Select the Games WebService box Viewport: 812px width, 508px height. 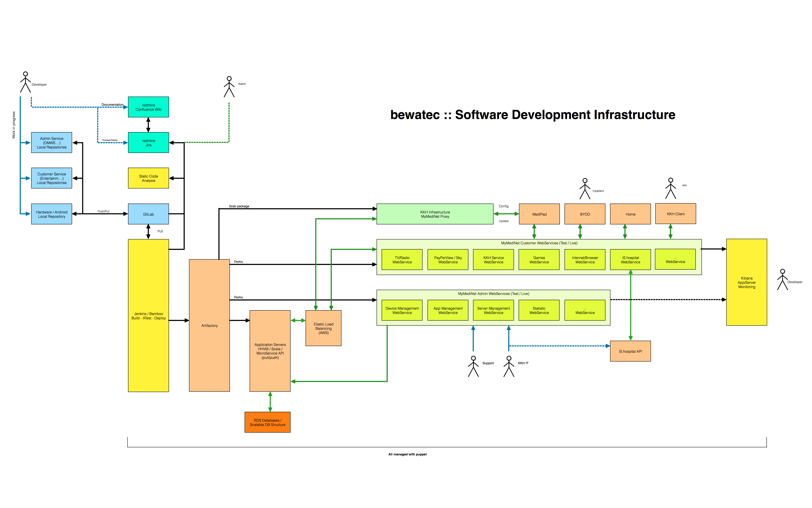pyautogui.click(x=539, y=260)
